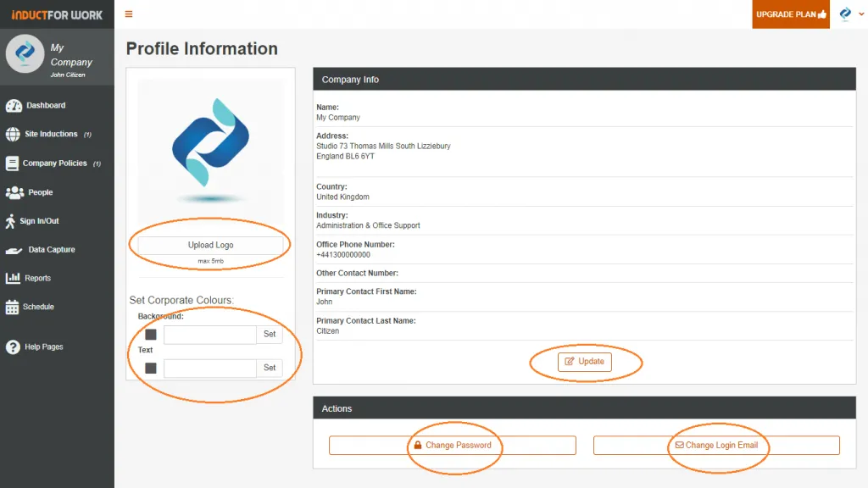
Task: Click the Sign In/Out walking figure icon
Action: 10,221
